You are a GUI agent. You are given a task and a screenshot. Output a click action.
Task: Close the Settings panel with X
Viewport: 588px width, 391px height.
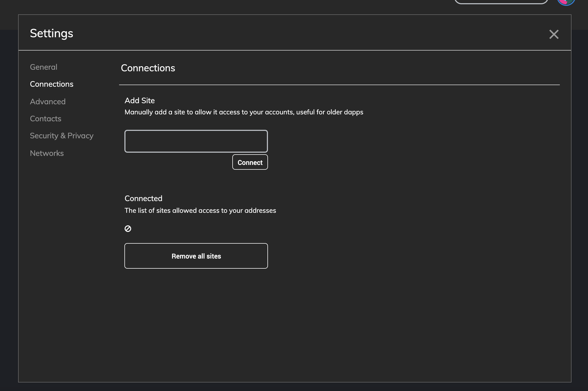(x=554, y=34)
